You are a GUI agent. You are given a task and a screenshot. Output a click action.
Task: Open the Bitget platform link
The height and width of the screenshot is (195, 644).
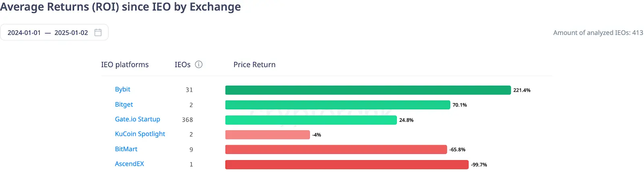[124, 105]
